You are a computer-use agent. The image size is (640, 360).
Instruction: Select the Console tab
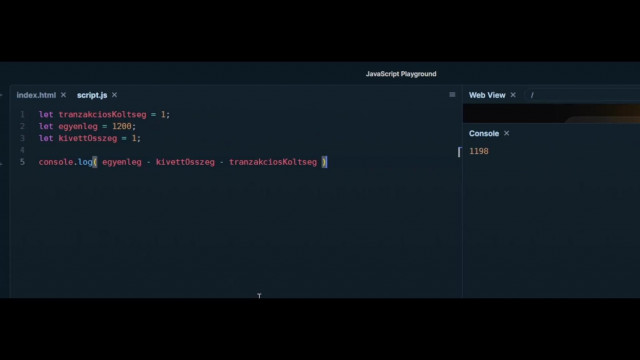click(484, 133)
